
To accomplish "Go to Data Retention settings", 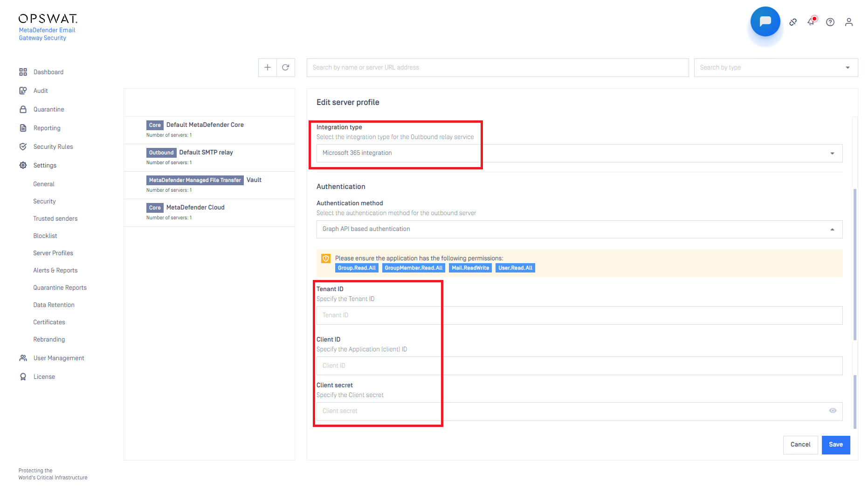I will (x=54, y=305).
